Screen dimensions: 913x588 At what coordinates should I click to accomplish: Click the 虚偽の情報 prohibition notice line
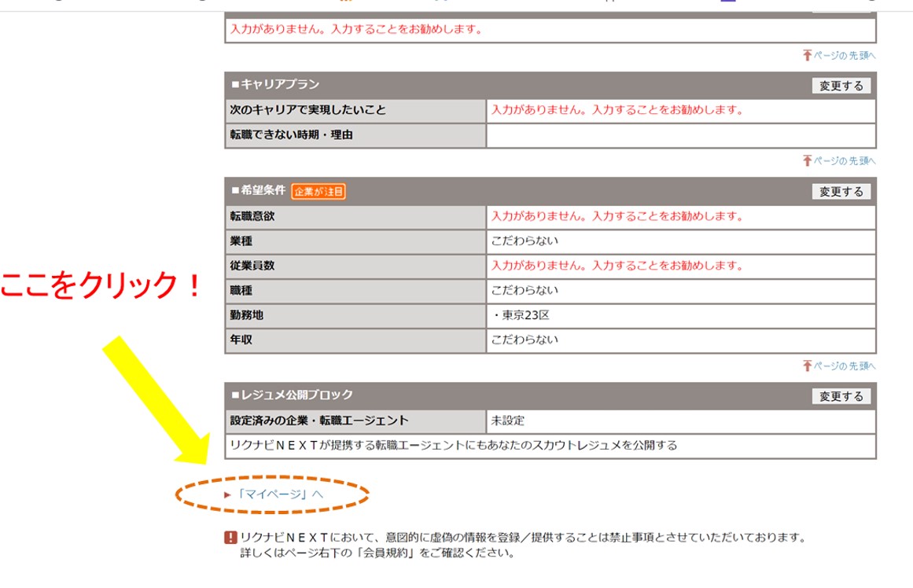pyautogui.click(x=523, y=538)
